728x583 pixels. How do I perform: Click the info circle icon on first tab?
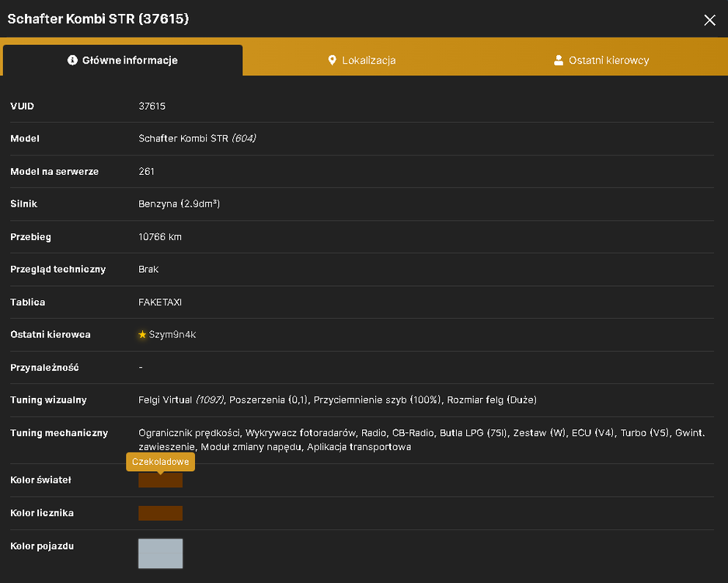coord(72,60)
